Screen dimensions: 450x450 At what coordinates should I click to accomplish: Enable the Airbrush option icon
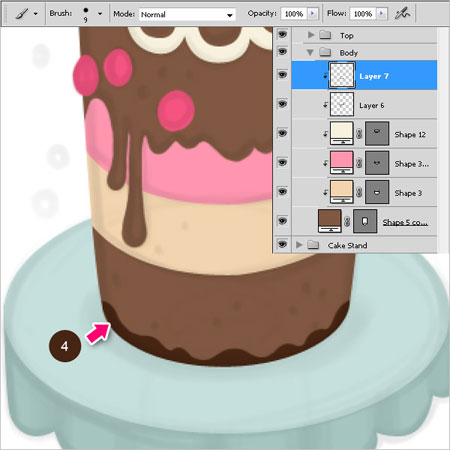[402, 14]
